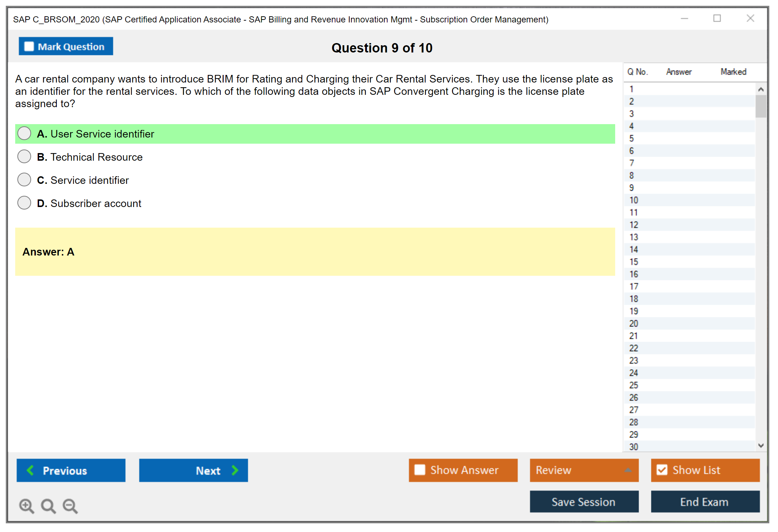Viewport: 778px width, 532px height.
Task: Click the green right arrow on Next
Action: click(235, 470)
